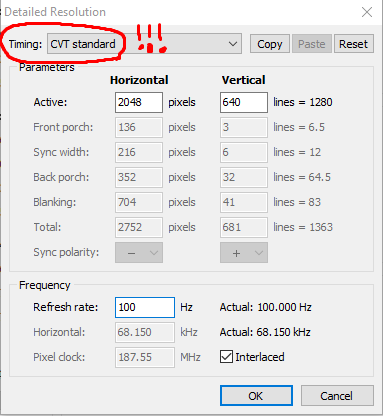Click the Vertical Blanking field showing 41
The width and height of the screenshot is (383, 416).
(244, 202)
